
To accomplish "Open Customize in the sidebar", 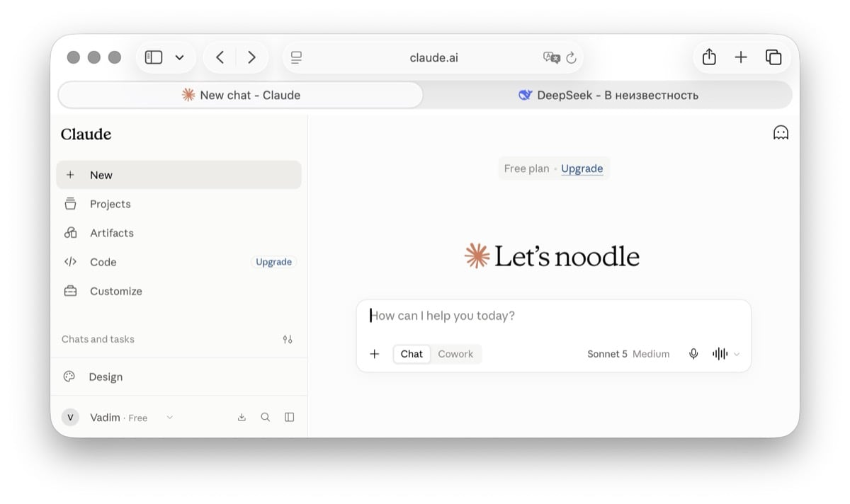I will click(178, 291).
